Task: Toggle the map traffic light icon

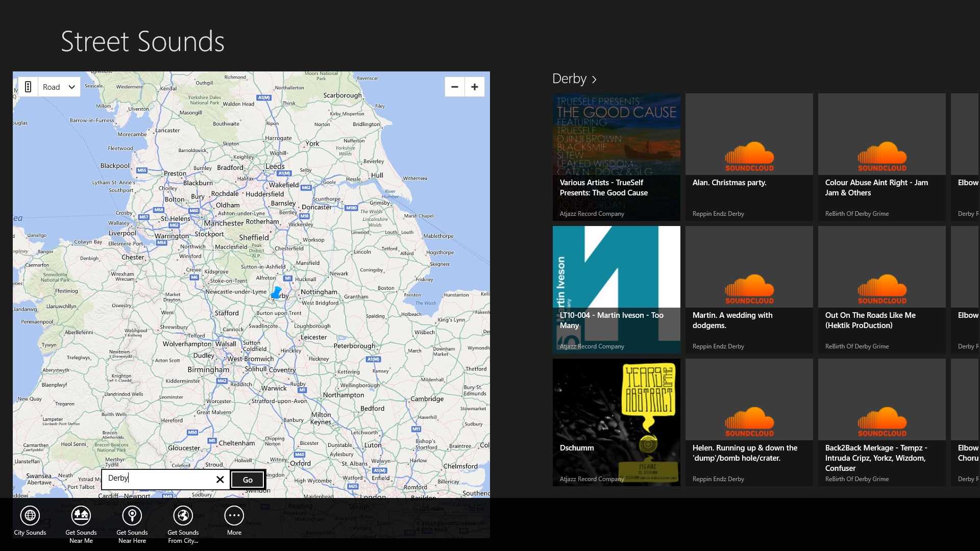Action: (28, 87)
